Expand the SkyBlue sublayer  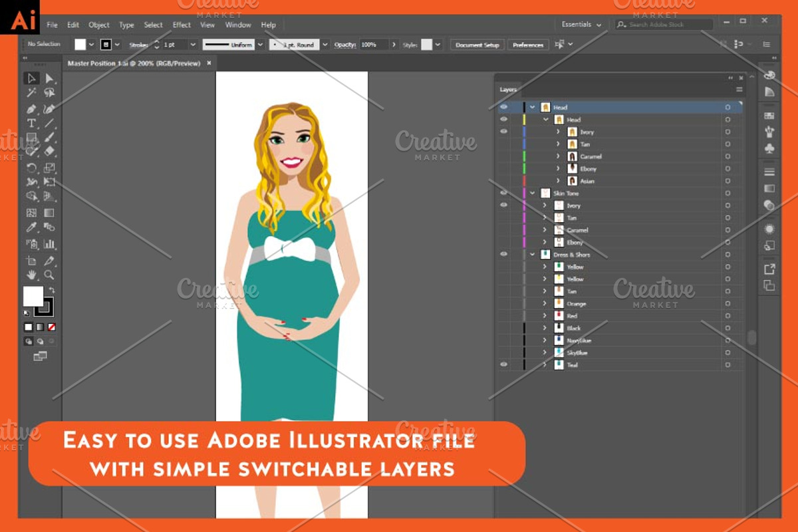pos(545,352)
